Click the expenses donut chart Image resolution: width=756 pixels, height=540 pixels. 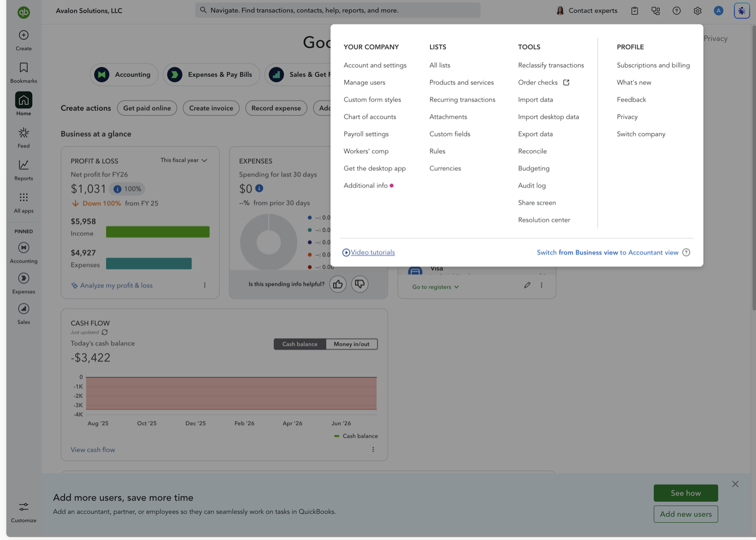coord(269,243)
